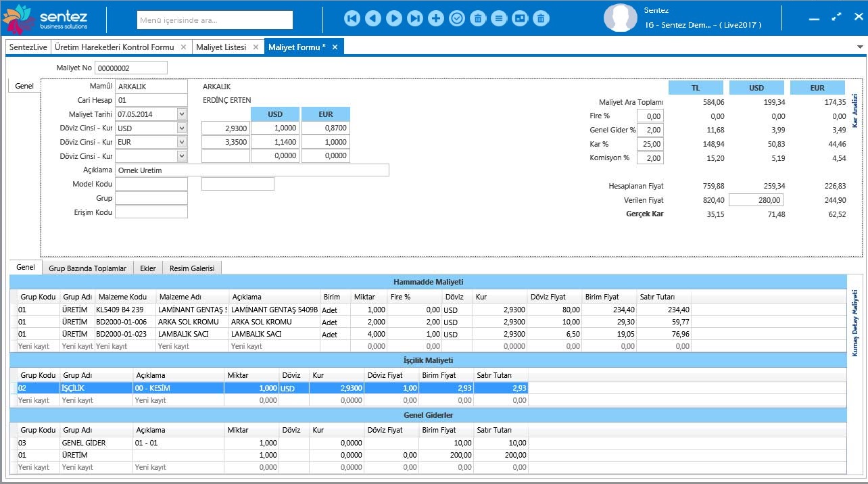Click the EUR header in Kar Analizi

(817, 88)
